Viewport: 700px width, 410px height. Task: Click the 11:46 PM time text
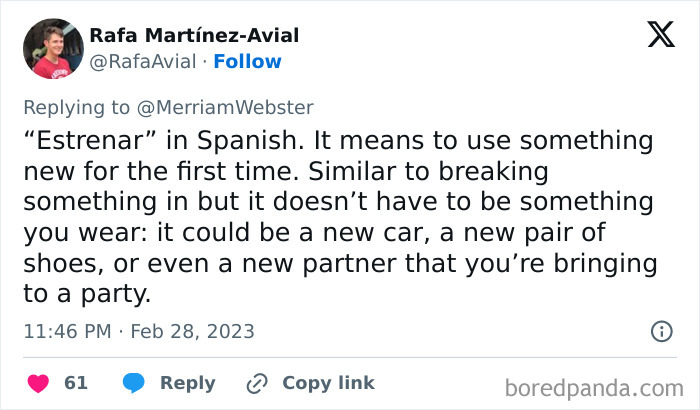pos(66,331)
